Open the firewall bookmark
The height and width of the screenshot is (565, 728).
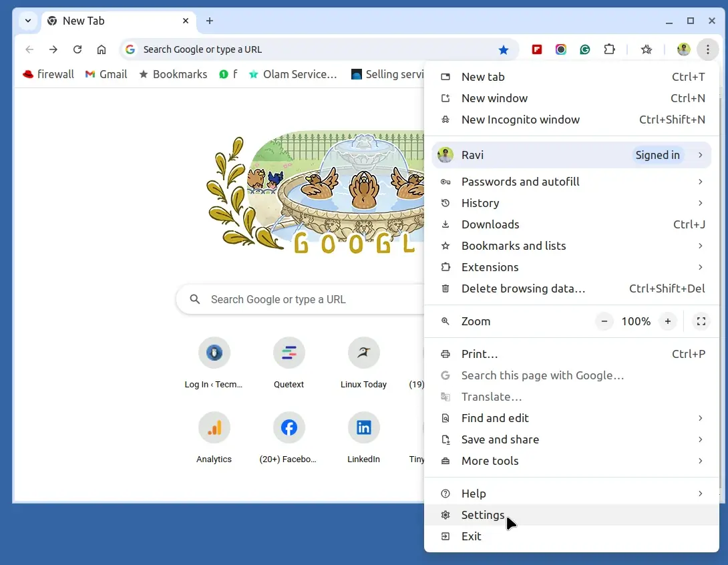(48, 74)
